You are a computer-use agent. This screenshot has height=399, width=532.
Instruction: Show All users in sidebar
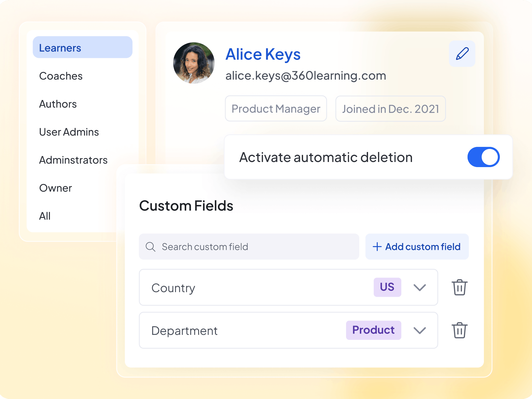(x=45, y=216)
